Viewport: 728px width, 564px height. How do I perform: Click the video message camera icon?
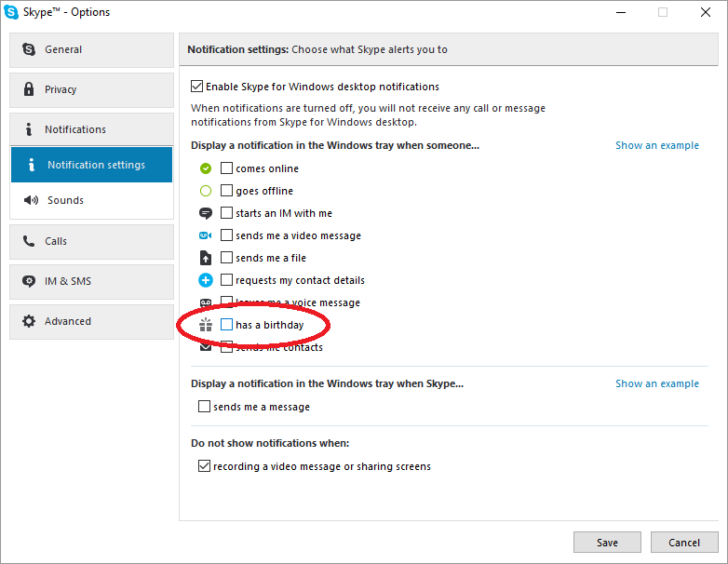206,235
